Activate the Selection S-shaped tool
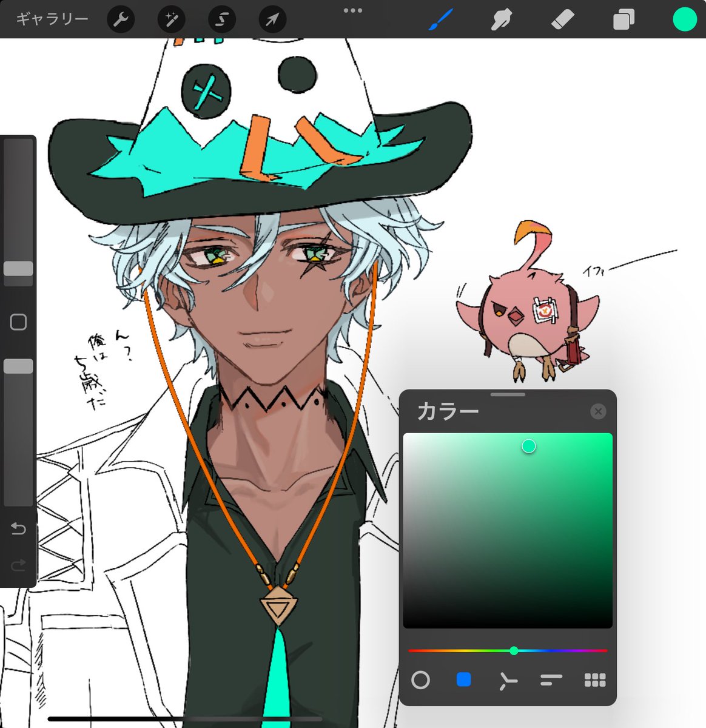The width and height of the screenshot is (706, 728). [x=222, y=20]
